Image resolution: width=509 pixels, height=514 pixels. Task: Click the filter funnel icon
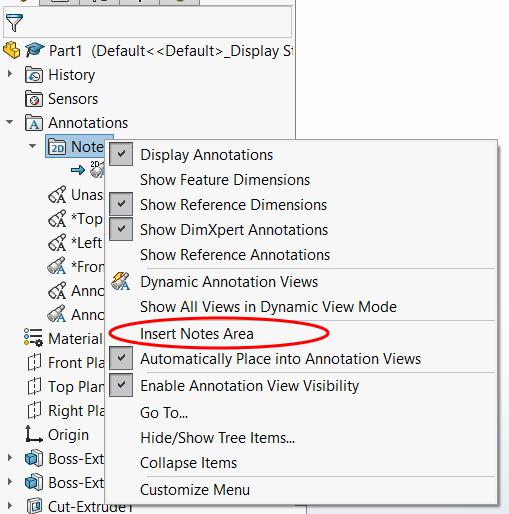click(x=14, y=23)
